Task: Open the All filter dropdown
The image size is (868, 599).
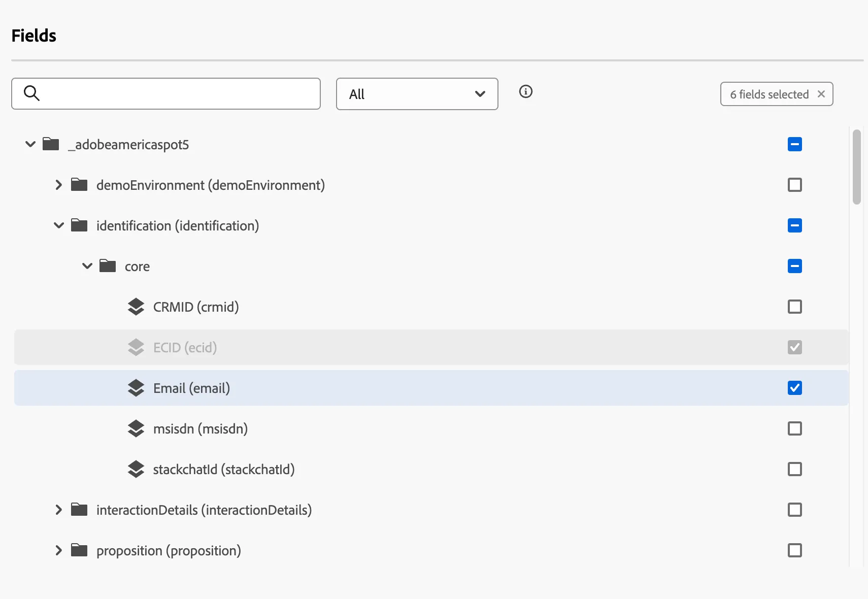Action: [417, 94]
